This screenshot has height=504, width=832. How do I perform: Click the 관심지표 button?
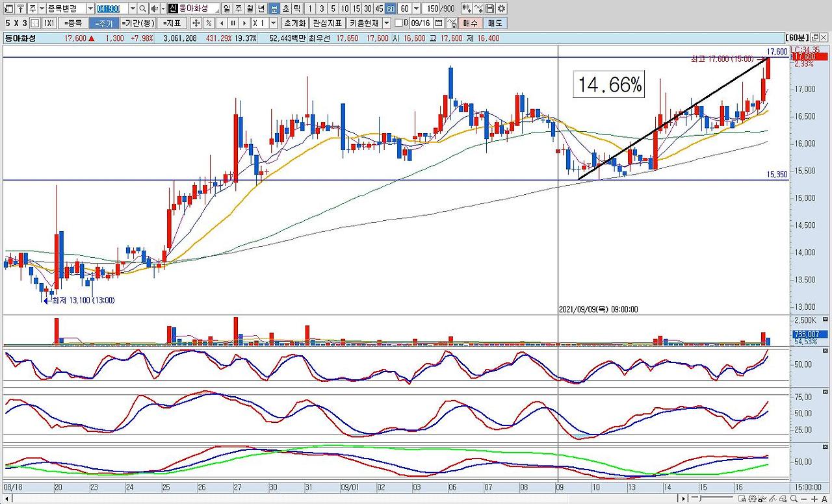click(327, 23)
